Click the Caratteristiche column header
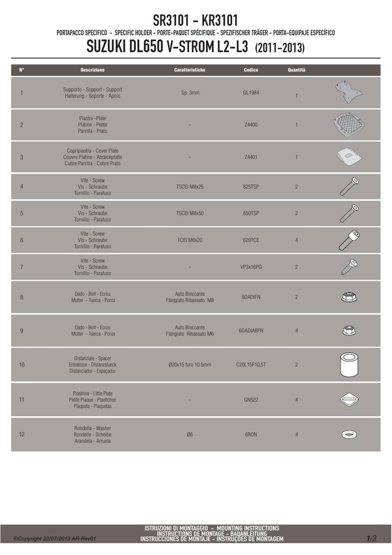 tap(190, 70)
